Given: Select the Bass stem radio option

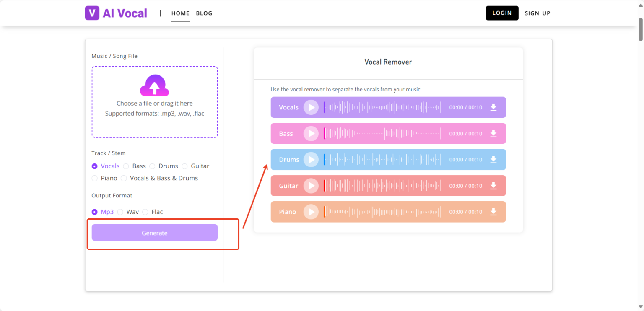Looking at the screenshot, I should pyautogui.click(x=126, y=166).
